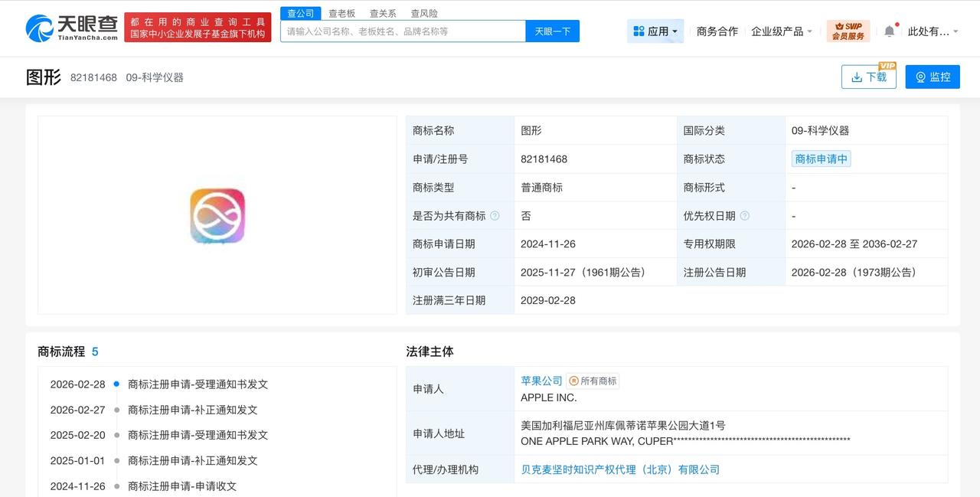Screen dimensions: 980x497
Task: Click the 天眼一下 search button
Action: (553, 31)
